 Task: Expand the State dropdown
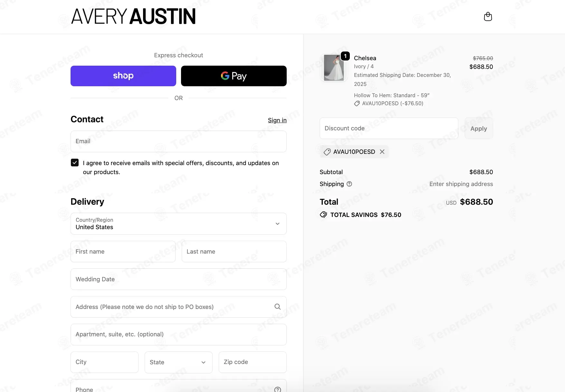coord(178,362)
